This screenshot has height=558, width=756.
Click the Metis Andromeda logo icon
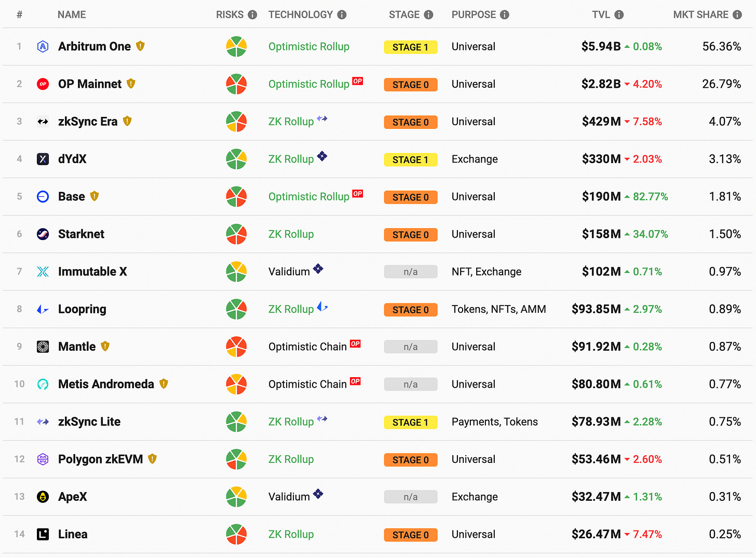[43, 384]
